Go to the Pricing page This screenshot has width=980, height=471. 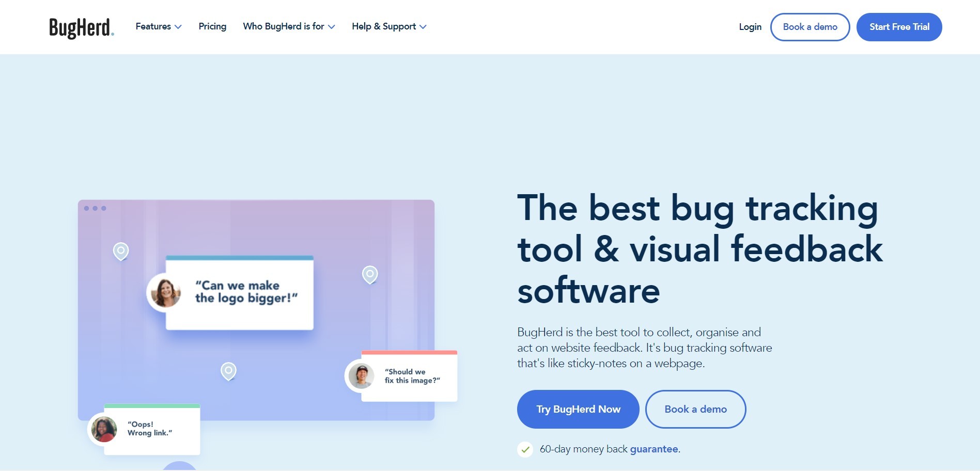pos(212,26)
